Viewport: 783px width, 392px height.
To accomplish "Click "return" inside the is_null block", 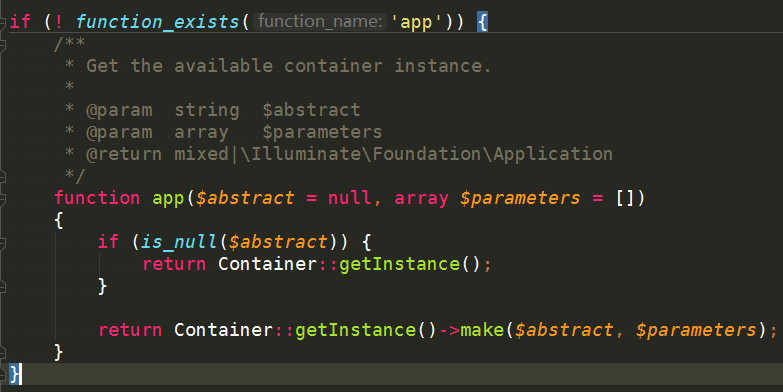I will 174,264.
